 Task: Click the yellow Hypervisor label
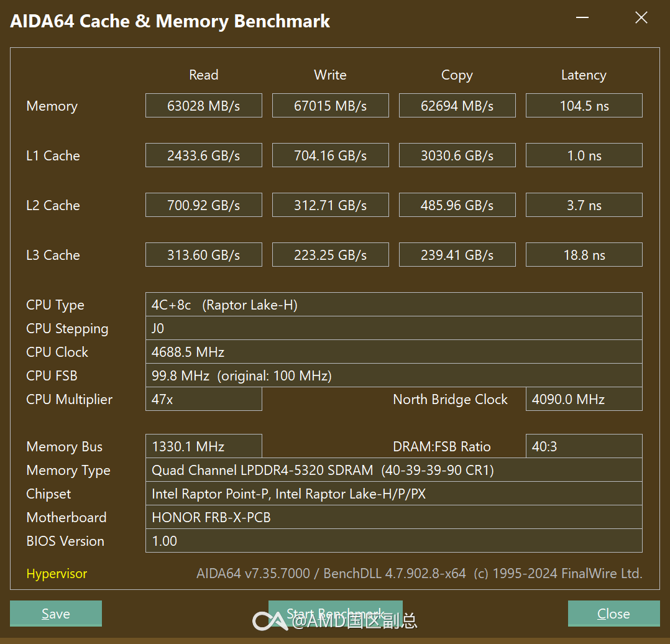57,574
